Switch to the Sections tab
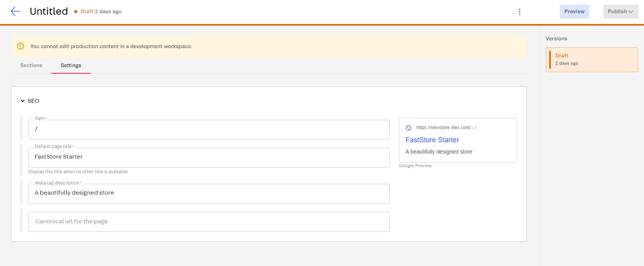The image size is (644, 266). 31,65
